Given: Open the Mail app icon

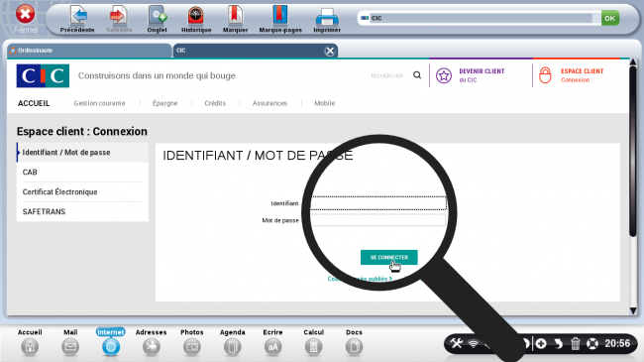Looking at the screenshot, I should coord(70,347).
